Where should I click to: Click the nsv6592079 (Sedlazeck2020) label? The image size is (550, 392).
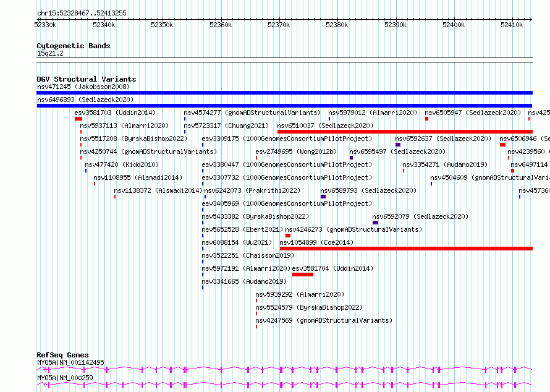(420, 216)
